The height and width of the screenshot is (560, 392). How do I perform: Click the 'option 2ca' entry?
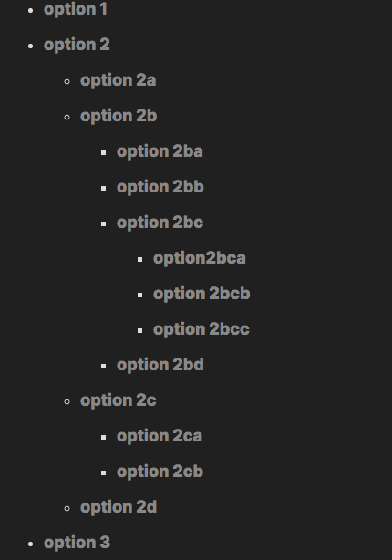[x=160, y=437]
